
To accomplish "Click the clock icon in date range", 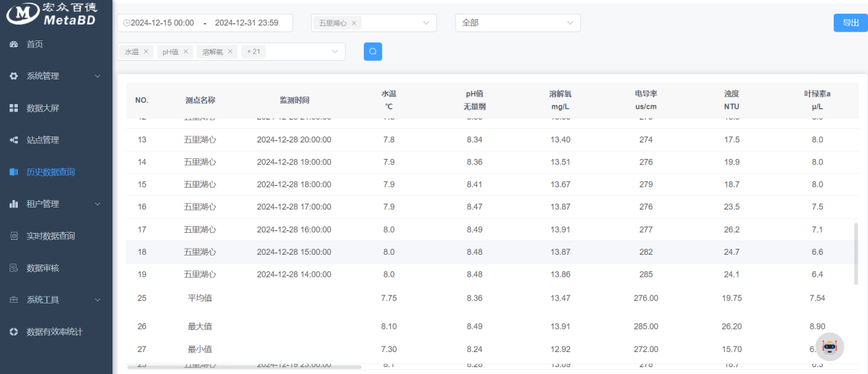I will coord(126,23).
